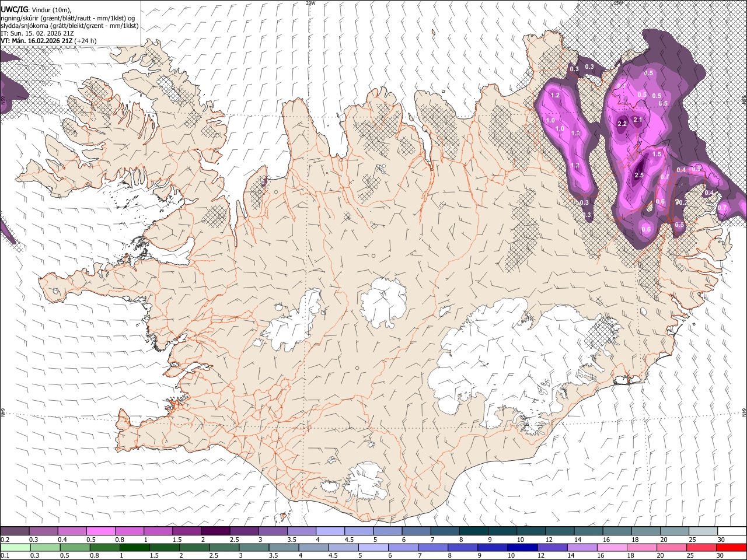Select the light purple 14 rain legend swatch
The height and width of the screenshot is (560, 747).
581,547
